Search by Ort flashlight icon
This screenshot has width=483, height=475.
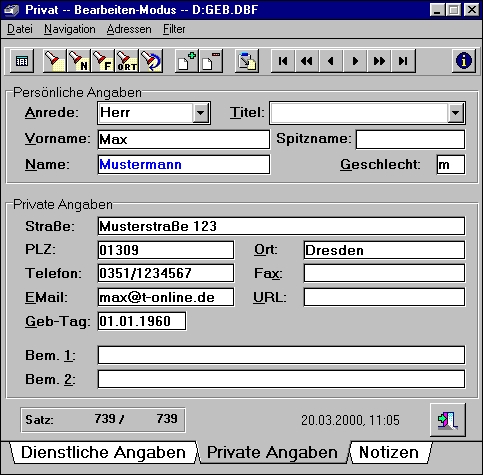127,61
